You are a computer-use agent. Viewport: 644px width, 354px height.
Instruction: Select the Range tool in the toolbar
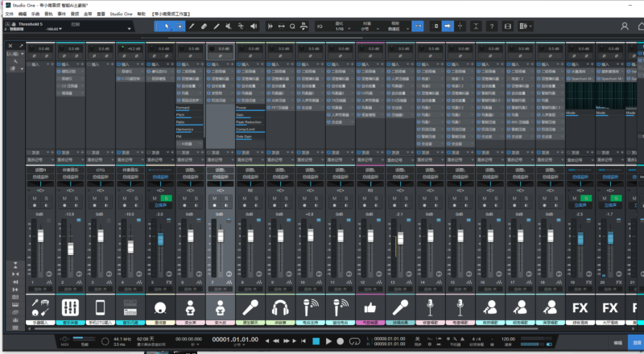pos(179,27)
